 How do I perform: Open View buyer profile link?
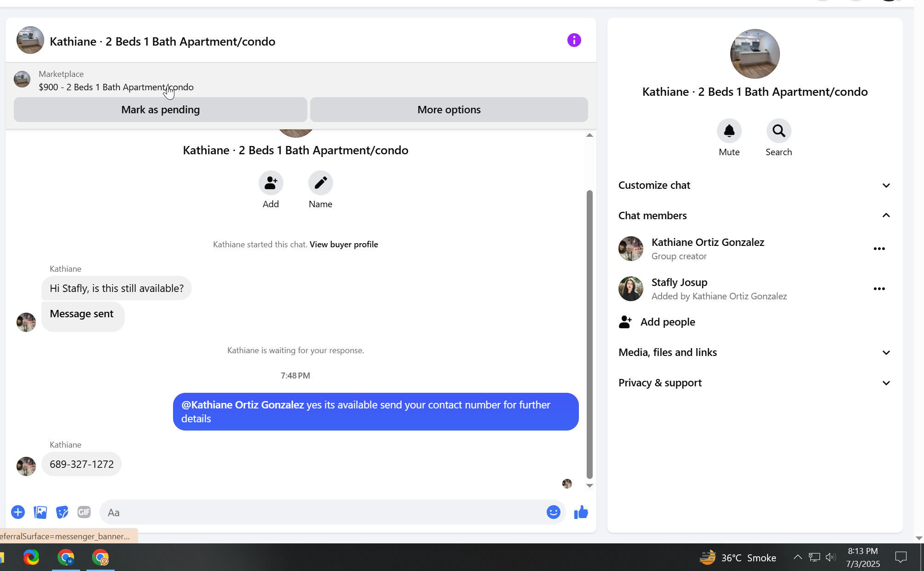tap(344, 245)
